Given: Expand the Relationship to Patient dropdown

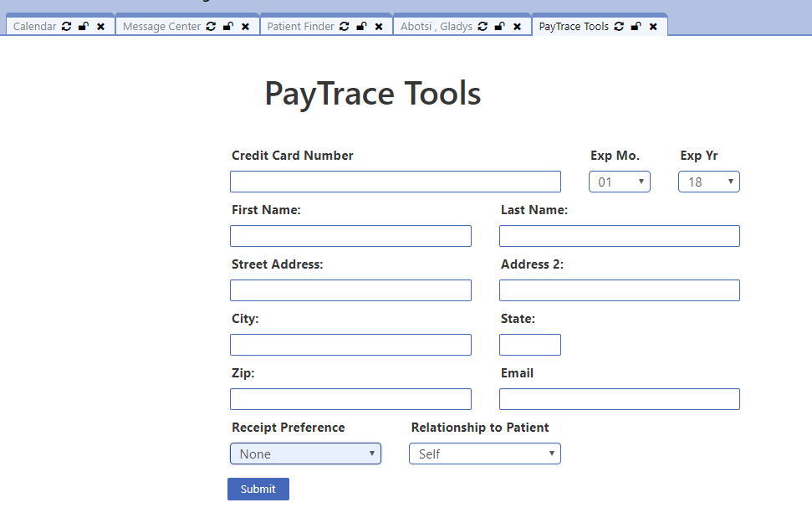Looking at the screenshot, I should (485, 454).
